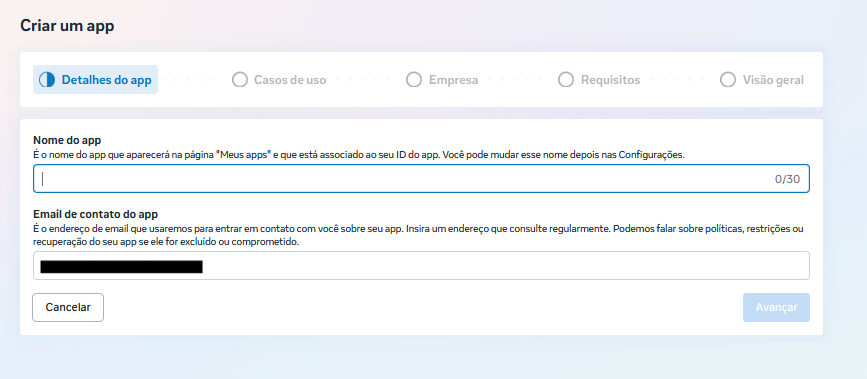
Task: Jump to the Requisitos step label
Action: click(610, 80)
